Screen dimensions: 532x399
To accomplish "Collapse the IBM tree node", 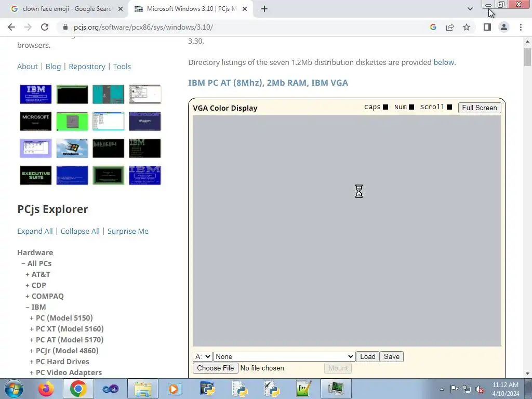I will click(x=36, y=307).
